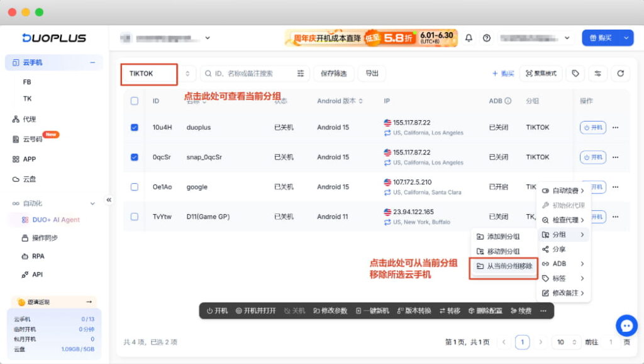The image size is (644, 364).
Task: Open the 购买 button dropdown arrow
Action: coord(626,38)
